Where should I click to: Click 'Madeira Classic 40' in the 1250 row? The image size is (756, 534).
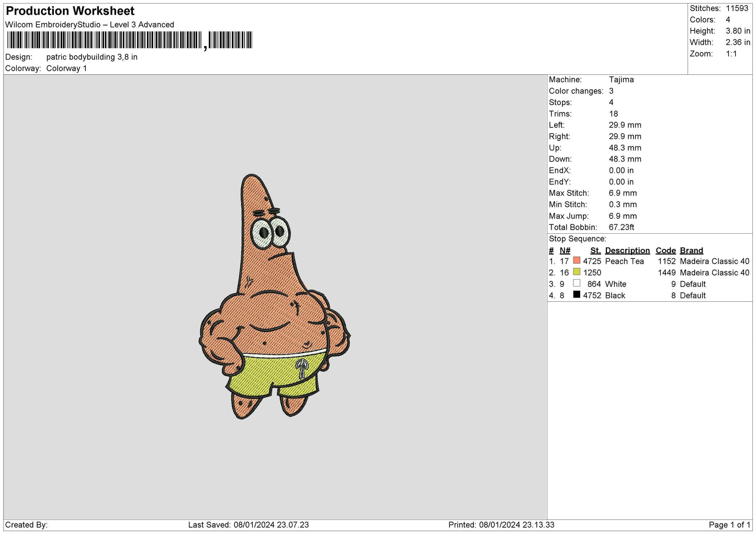(x=715, y=273)
